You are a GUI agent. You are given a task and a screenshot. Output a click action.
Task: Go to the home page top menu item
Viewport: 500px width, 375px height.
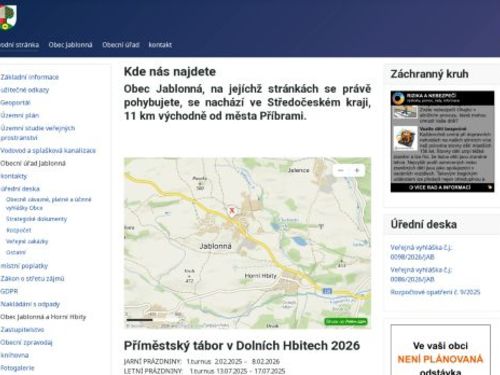(x=19, y=45)
